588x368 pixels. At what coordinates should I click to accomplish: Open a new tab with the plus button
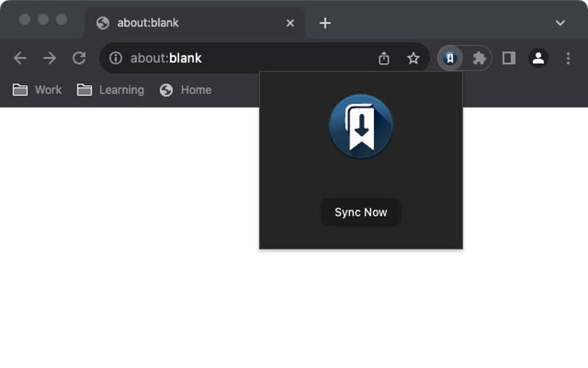325,23
